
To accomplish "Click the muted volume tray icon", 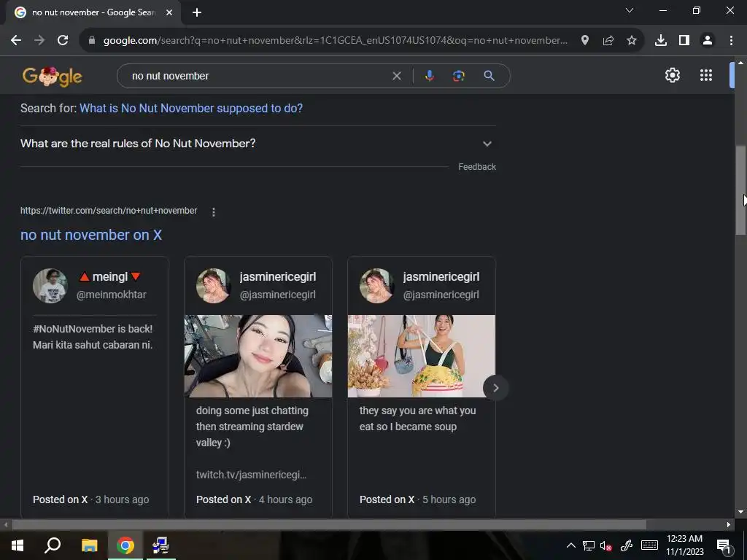I will coord(606,545).
